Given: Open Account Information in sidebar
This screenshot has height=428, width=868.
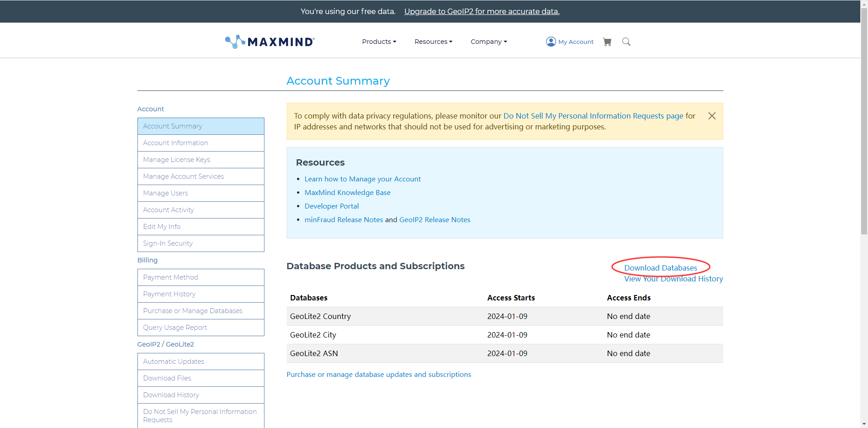Looking at the screenshot, I should click(201, 143).
